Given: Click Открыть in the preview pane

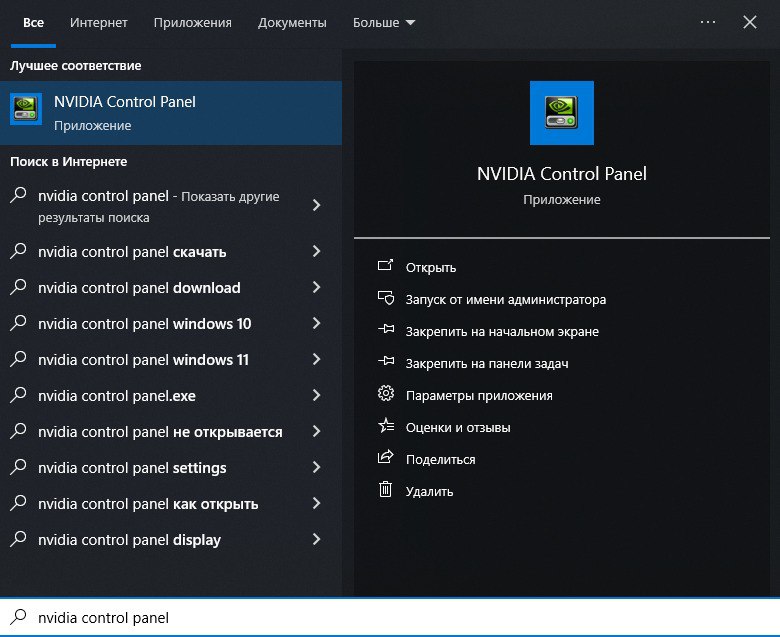Looking at the screenshot, I should click(431, 268).
